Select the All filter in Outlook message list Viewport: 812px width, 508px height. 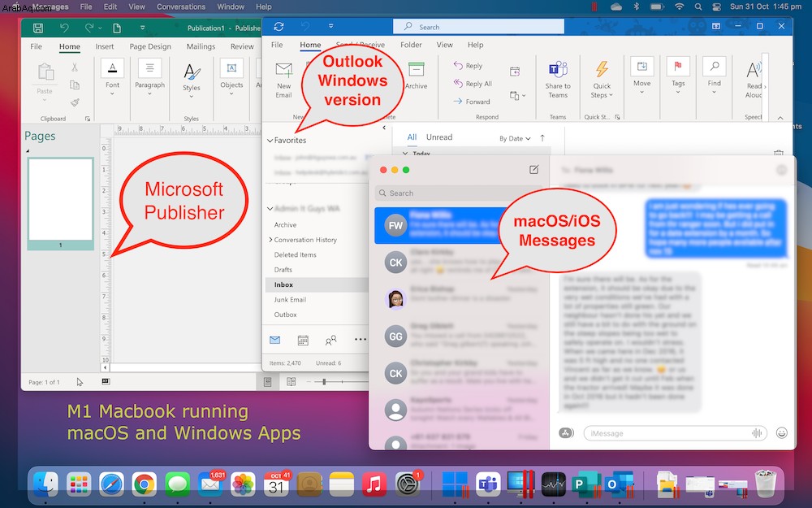tap(412, 137)
